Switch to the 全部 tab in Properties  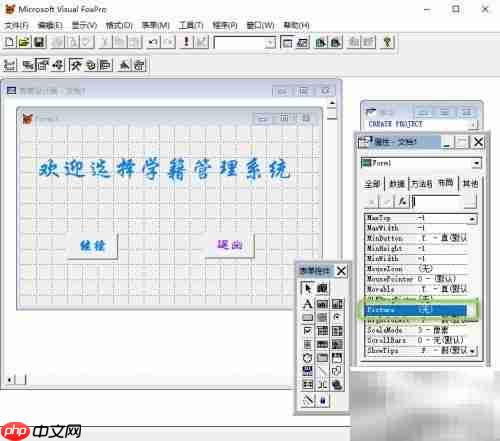click(373, 183)
